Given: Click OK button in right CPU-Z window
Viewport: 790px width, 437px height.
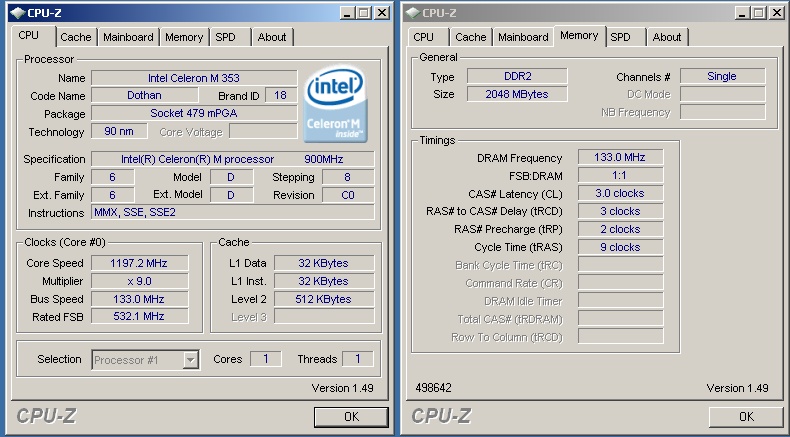Looking at the screenshot, I should (x=746, y=417).
